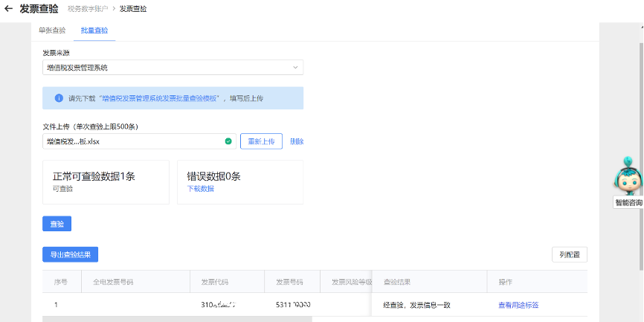Image resolution: width=644 pixels, height=322 pixels.
Task: Click the green upload success checkmark
Action: (228, 141)
